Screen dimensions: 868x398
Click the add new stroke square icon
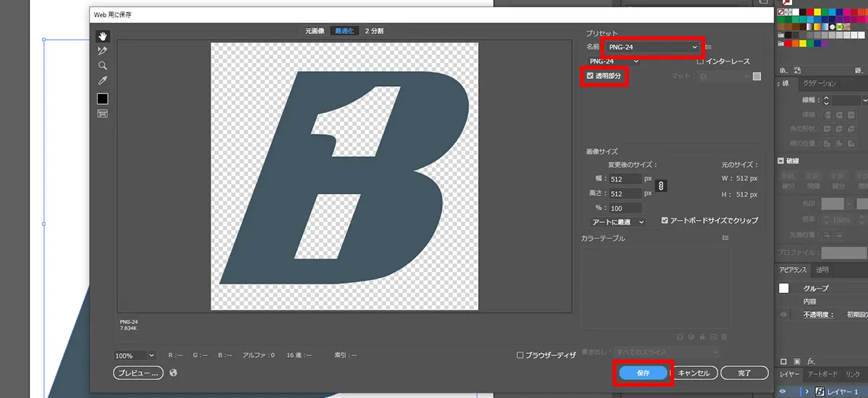[783, 360]
